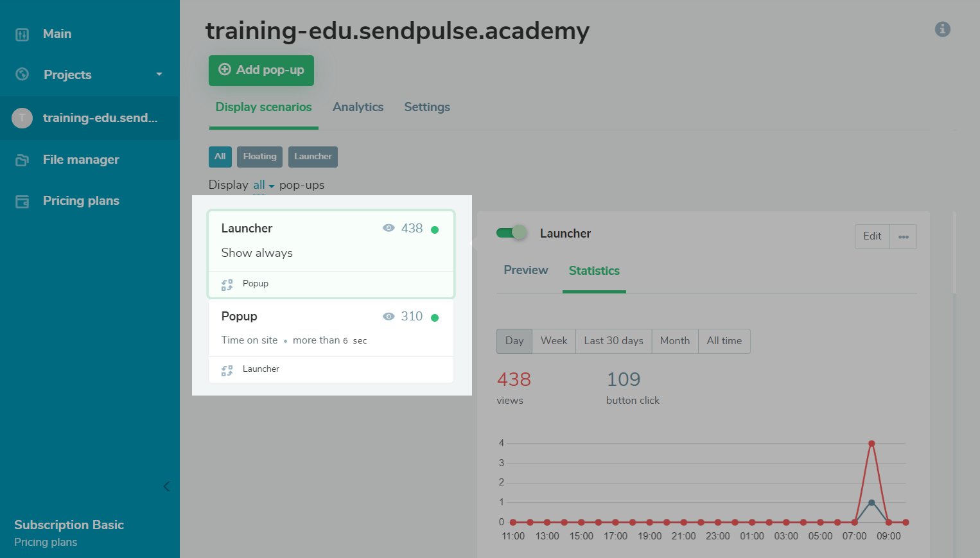This screenshot has width=980, height=558.
Task: Click the Main dashboard icon in sidebar
Action: [22, 35]
